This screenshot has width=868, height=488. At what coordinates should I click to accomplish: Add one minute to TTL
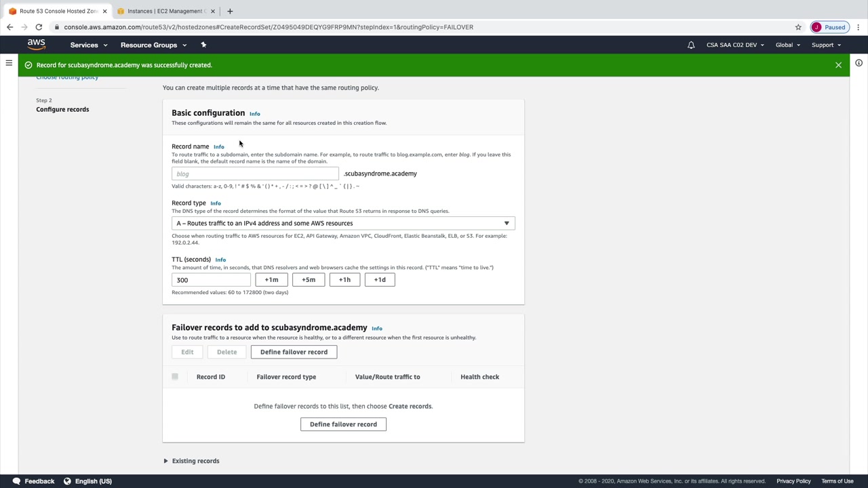click(x=271, y=280)
